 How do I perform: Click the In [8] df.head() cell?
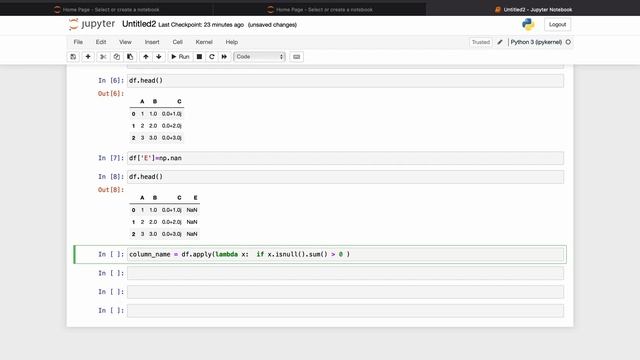(345, 177)
